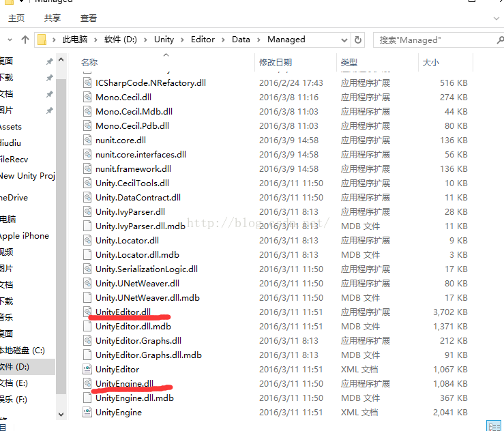Viewport: 504px width, 431px height.
Task: Go up one folder level arrow
Action: pos(25,40)
